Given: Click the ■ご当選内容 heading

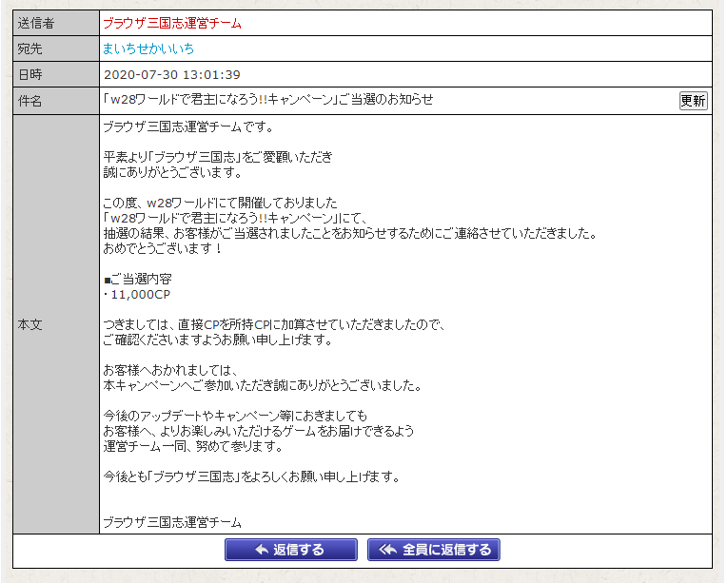Looking at the screenshot, I should click(x=138, y=279).
